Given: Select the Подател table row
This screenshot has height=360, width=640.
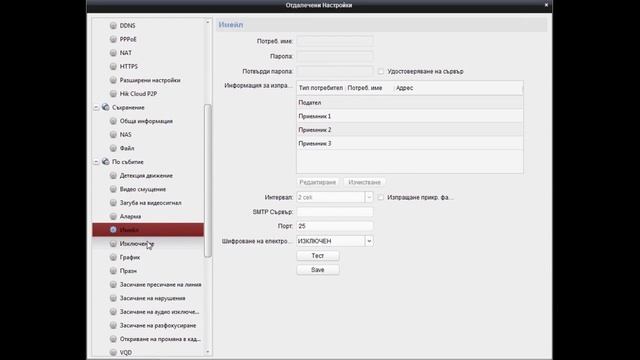Looking at the screenshot, I should pos(410,102).
